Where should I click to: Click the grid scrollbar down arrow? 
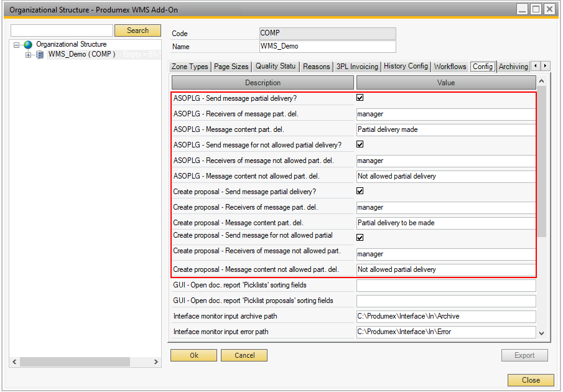(x=541, y=334)
